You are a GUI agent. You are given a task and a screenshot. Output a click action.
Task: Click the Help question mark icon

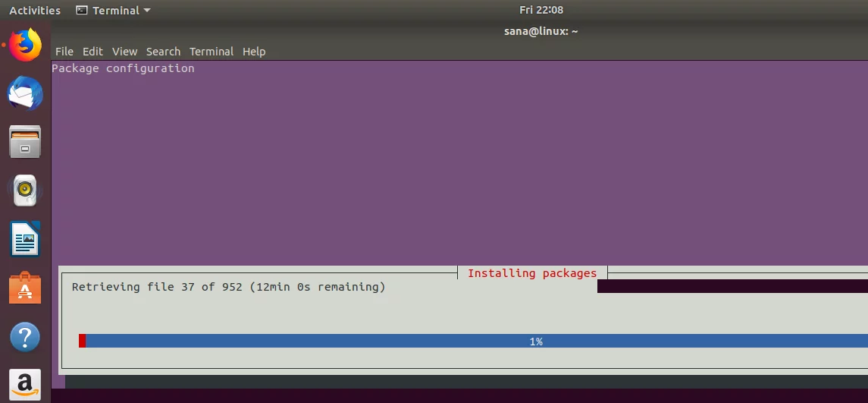(x=25, y=336)
